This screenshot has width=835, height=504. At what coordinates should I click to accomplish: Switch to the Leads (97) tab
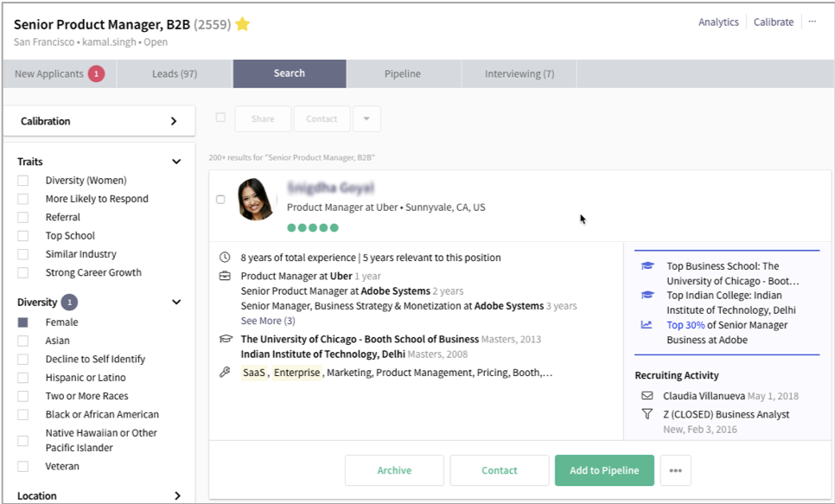click(x=175, y=74)
